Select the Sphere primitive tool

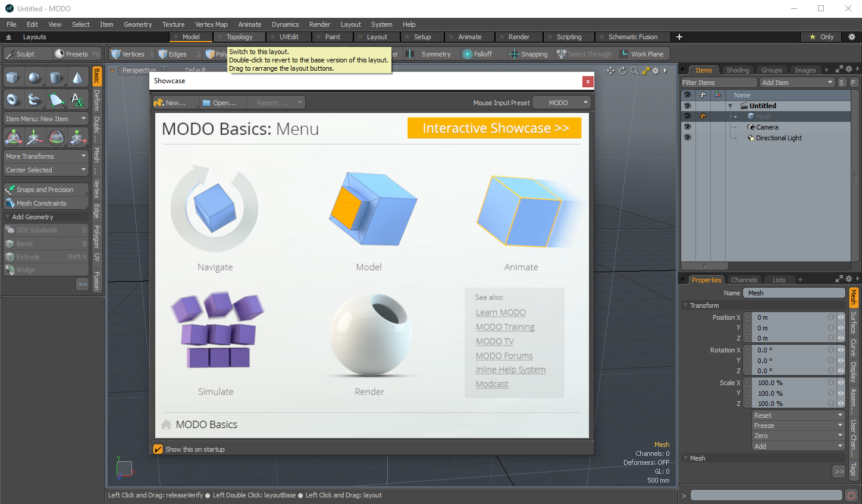pos(35,78)
